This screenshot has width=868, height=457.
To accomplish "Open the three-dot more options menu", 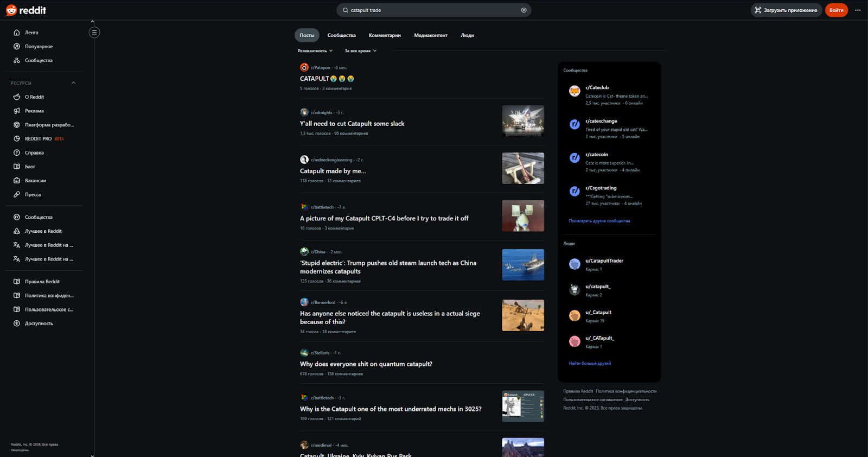I will point(858,10).
